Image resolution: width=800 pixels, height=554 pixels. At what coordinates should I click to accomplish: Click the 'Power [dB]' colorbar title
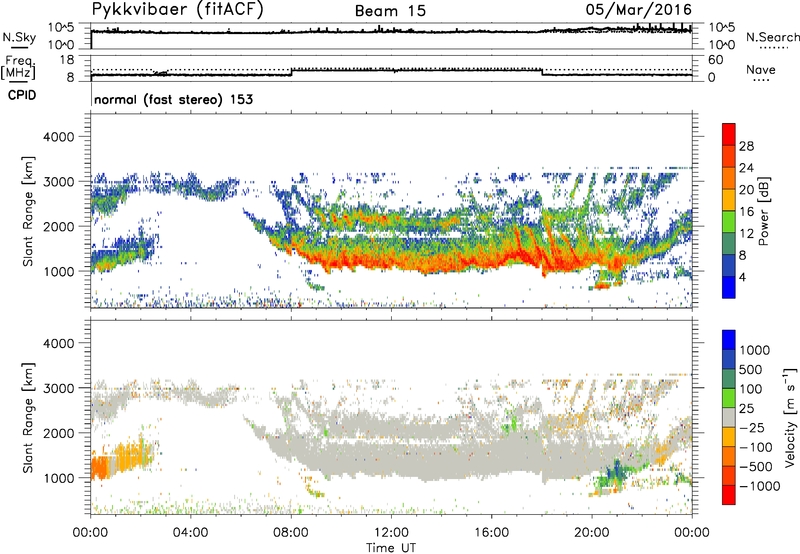pos(764,211)
